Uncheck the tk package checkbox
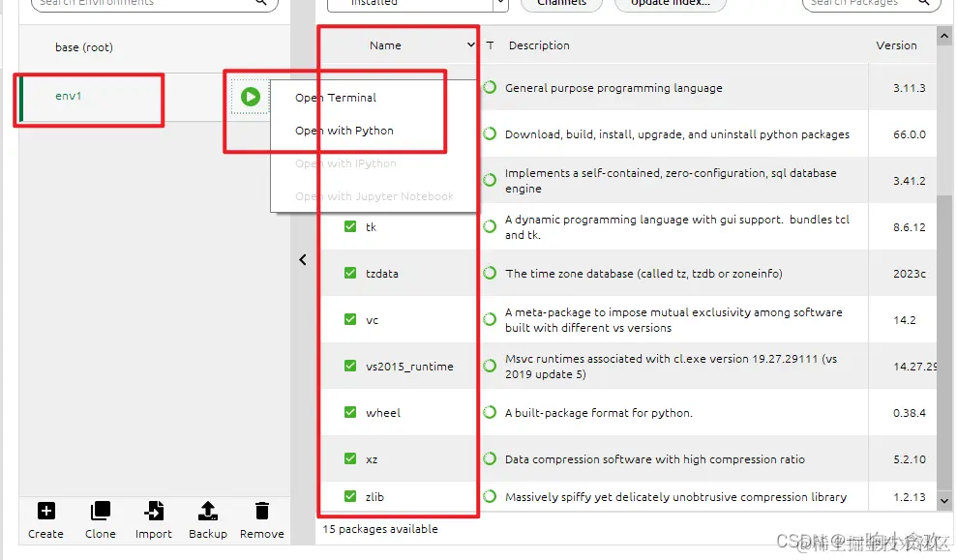Viewport: 957px width, 560px height. 350,226
